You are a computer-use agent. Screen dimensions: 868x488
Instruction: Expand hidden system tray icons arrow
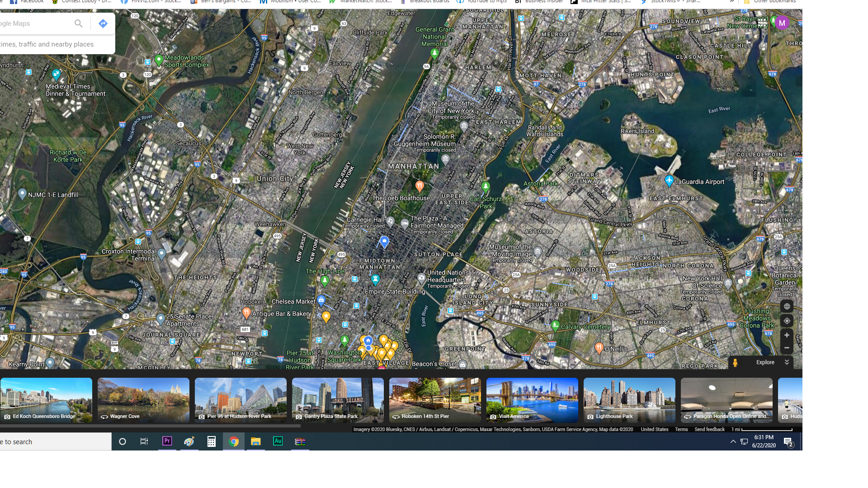click(733, 442)
